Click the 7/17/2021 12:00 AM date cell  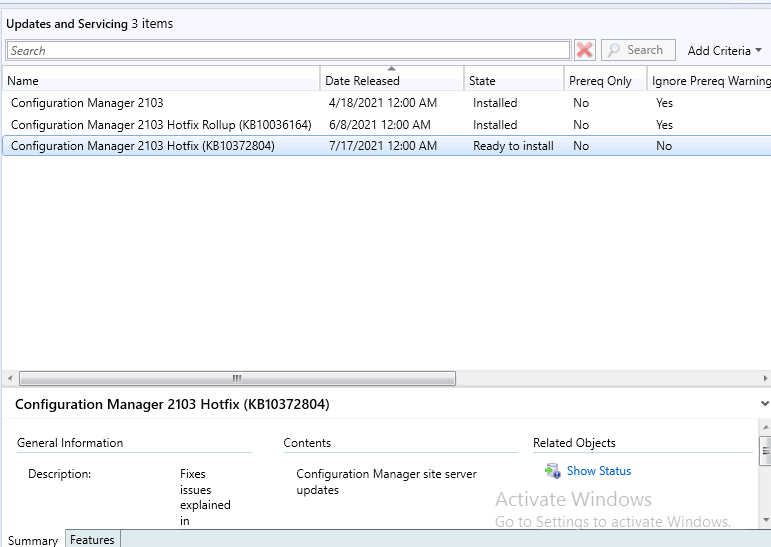point(383,146)
